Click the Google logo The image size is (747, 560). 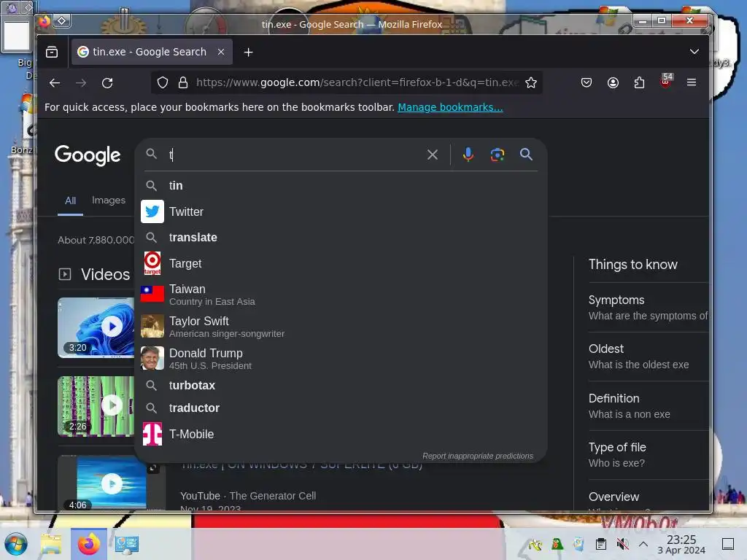coord(88,155)
